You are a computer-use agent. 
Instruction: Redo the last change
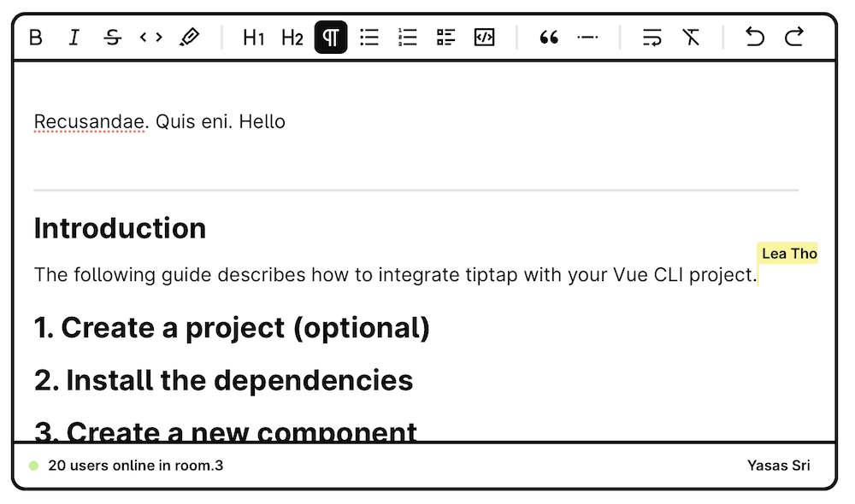794,38
